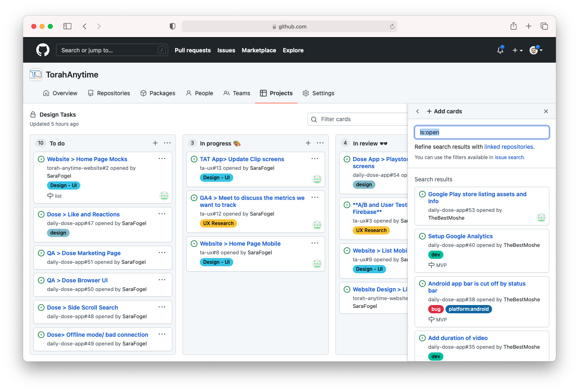Open In progress column options menu
579x392 pixels.
click(320, 143)
